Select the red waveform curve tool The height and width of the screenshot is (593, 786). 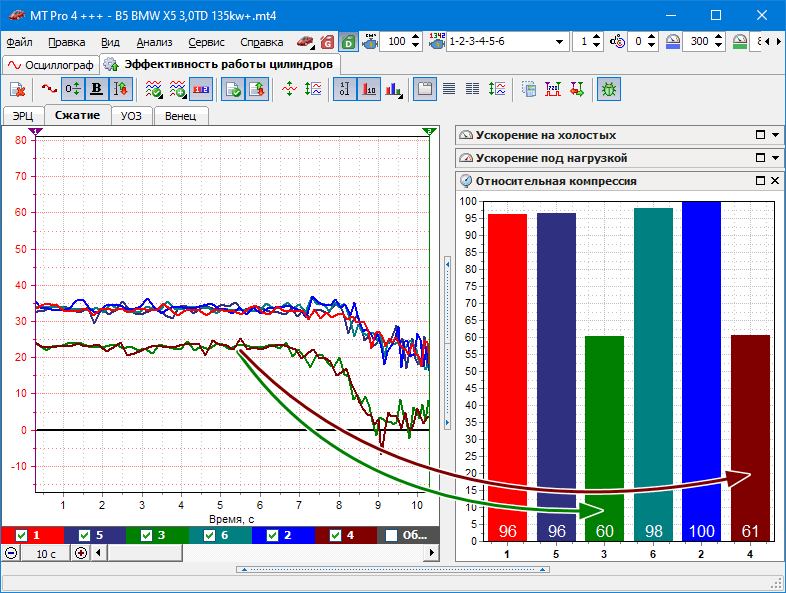click(x=49, y=89)
